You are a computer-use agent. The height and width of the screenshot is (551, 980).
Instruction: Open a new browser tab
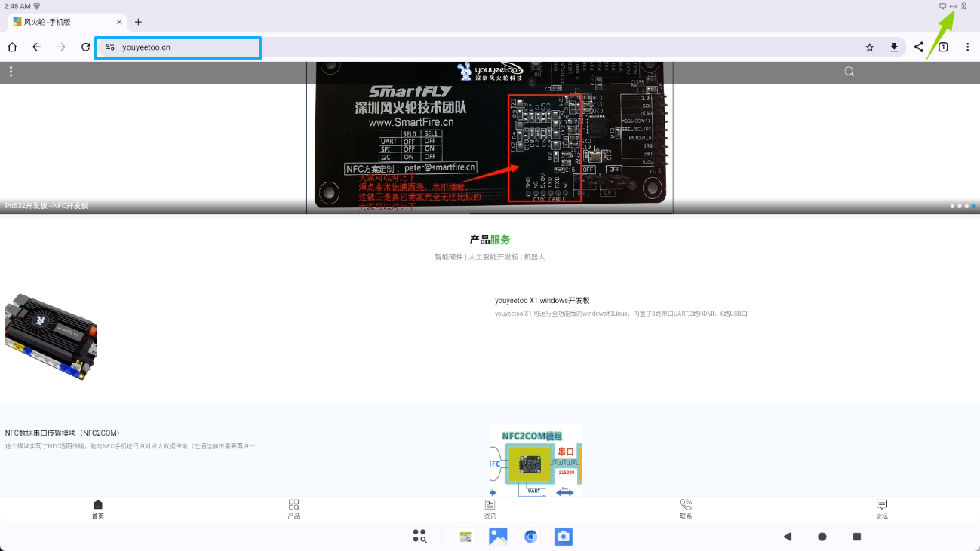138,22
